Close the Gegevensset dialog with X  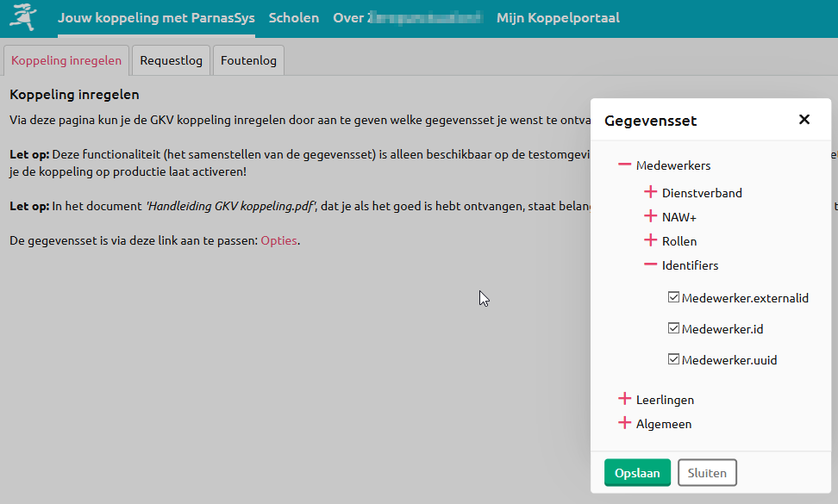tap(804, 120)
